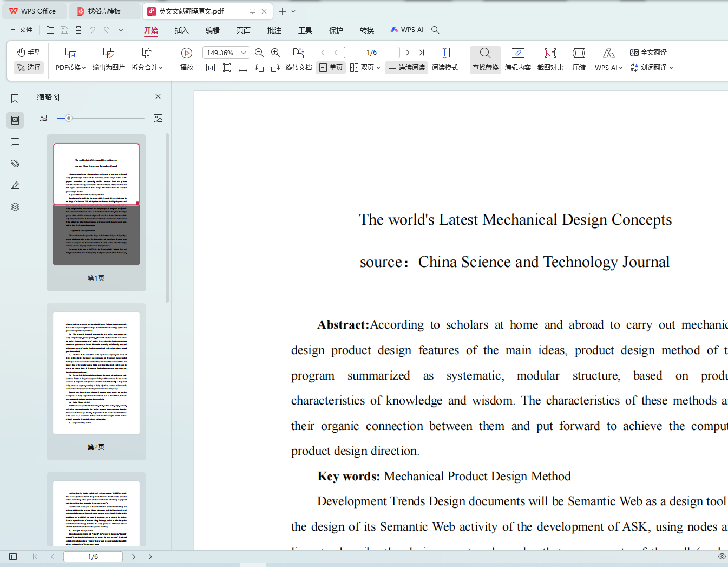The image size is (728, 567).
Task: Click the Rotate Document icon
Action: click(298, 53)
